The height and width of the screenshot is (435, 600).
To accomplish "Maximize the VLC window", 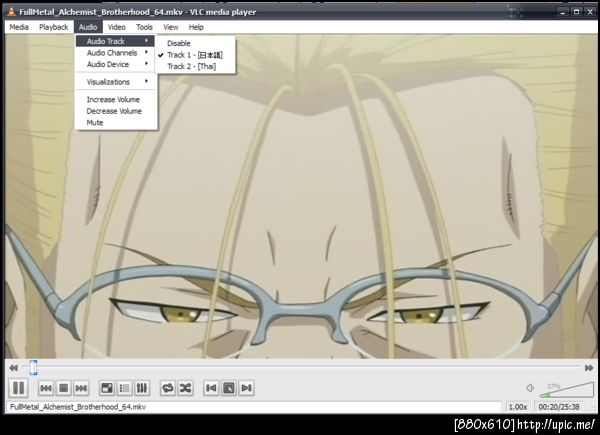I will click(576, 12).
